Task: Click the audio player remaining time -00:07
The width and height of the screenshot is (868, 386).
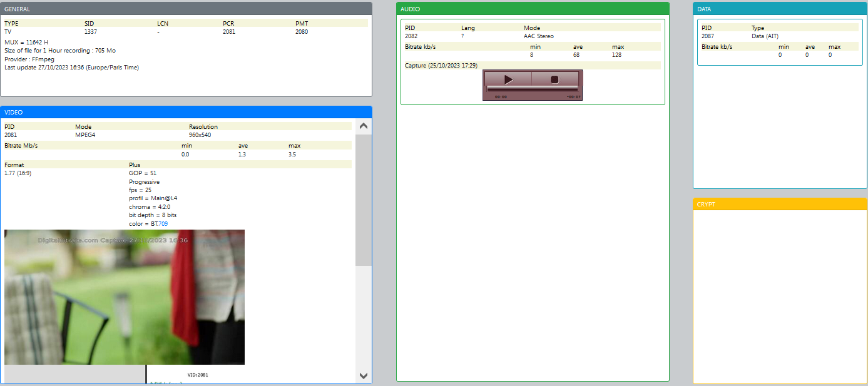Action: coord(573,97)
